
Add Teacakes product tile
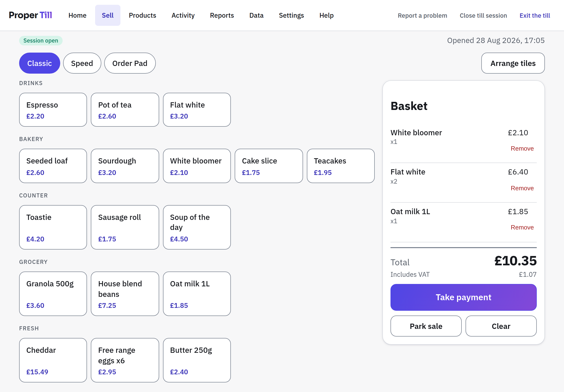(x=341, y=166)
